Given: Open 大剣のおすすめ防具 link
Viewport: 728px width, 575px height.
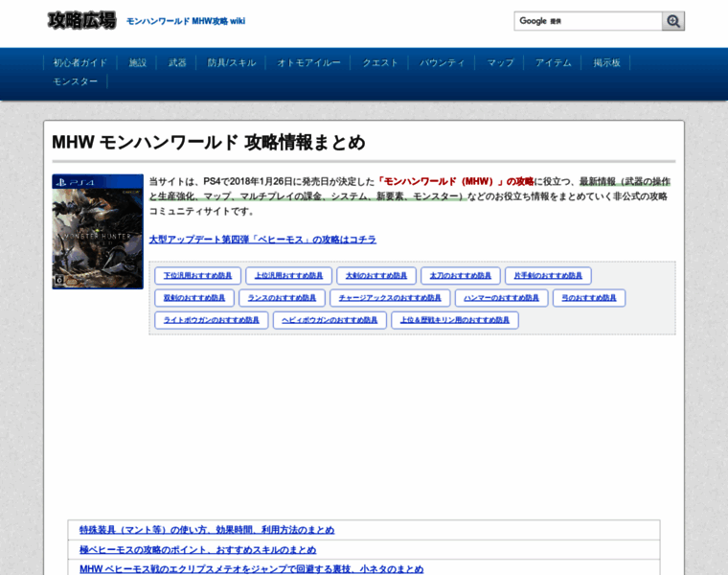Looking at the screenshot, I should [x=376, y=275].
